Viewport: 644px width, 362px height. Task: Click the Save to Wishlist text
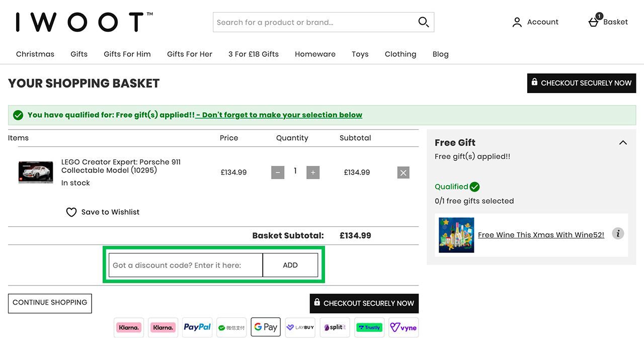(111, 212)
